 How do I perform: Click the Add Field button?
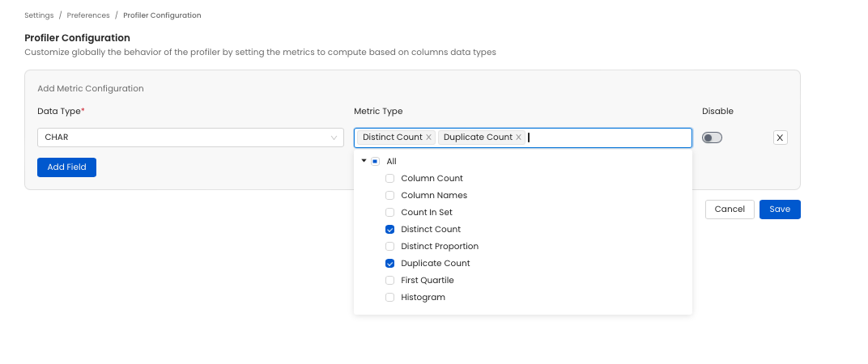coord(66,167)
